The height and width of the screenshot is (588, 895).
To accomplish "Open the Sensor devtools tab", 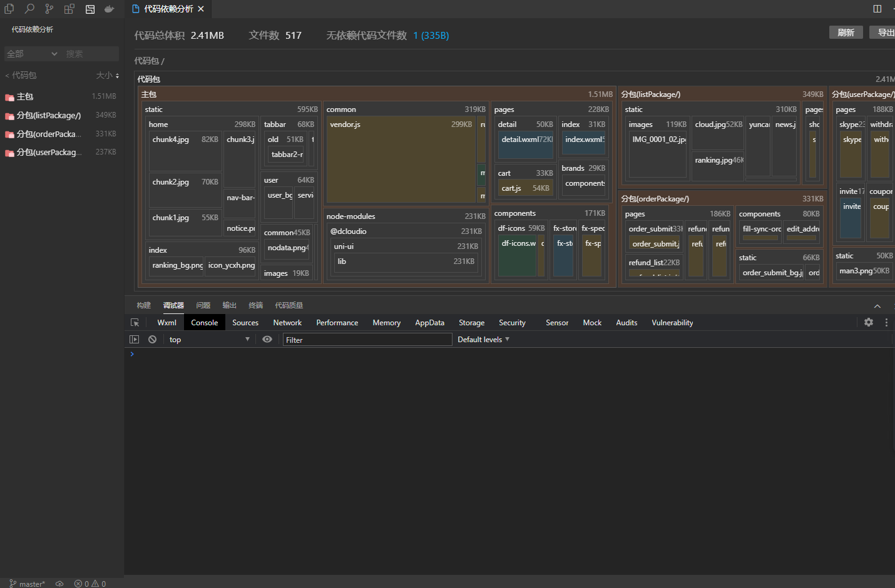I will (x=557, y=323).
